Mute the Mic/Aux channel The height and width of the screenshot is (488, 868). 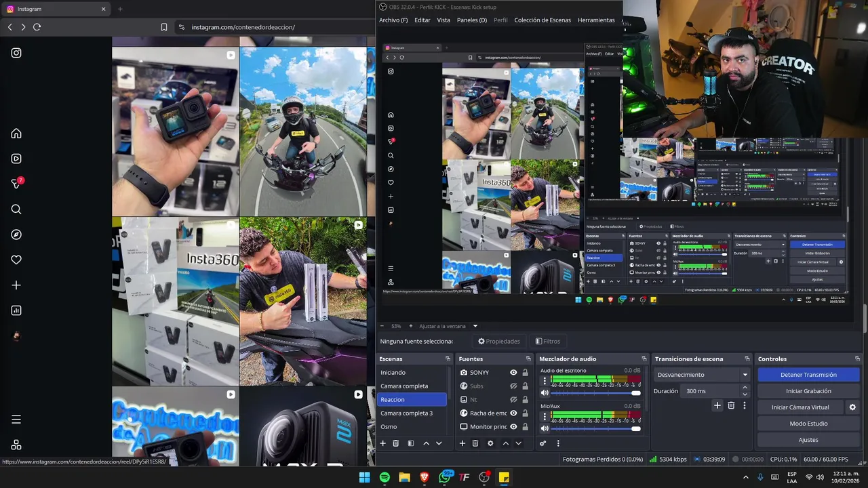pyautogui.click(x=544, y=428)
